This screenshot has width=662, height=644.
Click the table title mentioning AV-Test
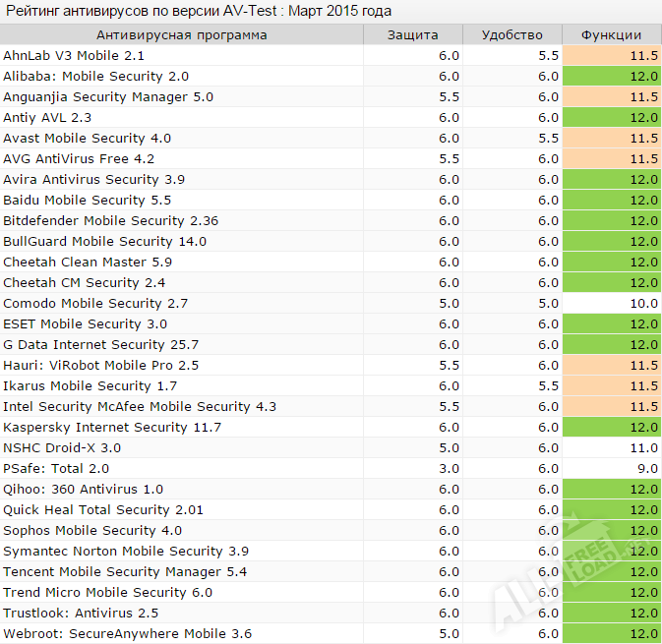click(199, 11)
